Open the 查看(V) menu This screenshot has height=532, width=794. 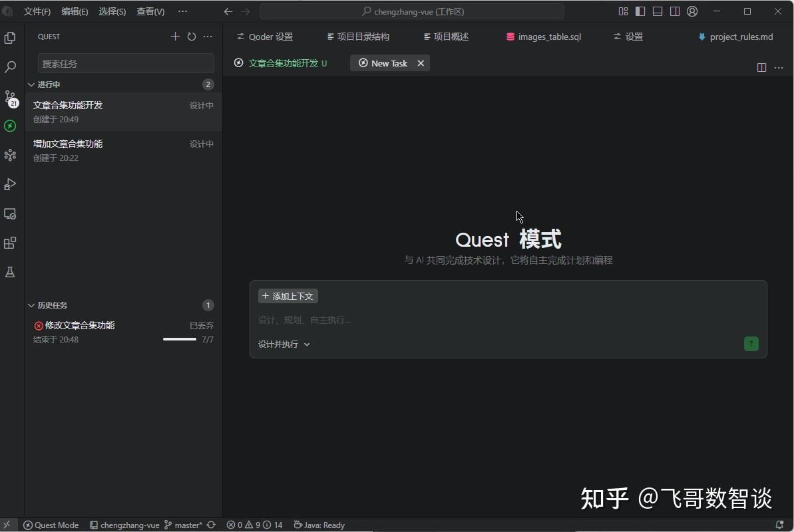(x=150, y=11)
